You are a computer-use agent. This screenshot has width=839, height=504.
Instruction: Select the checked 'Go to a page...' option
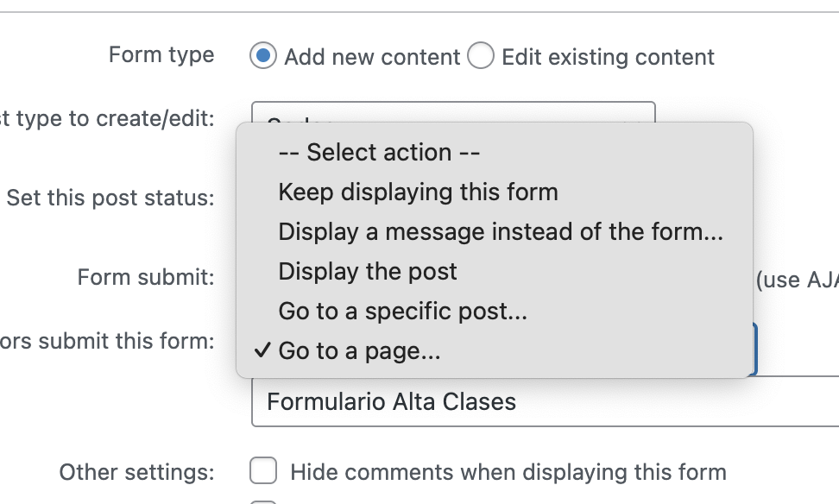[x=359, y=351]
